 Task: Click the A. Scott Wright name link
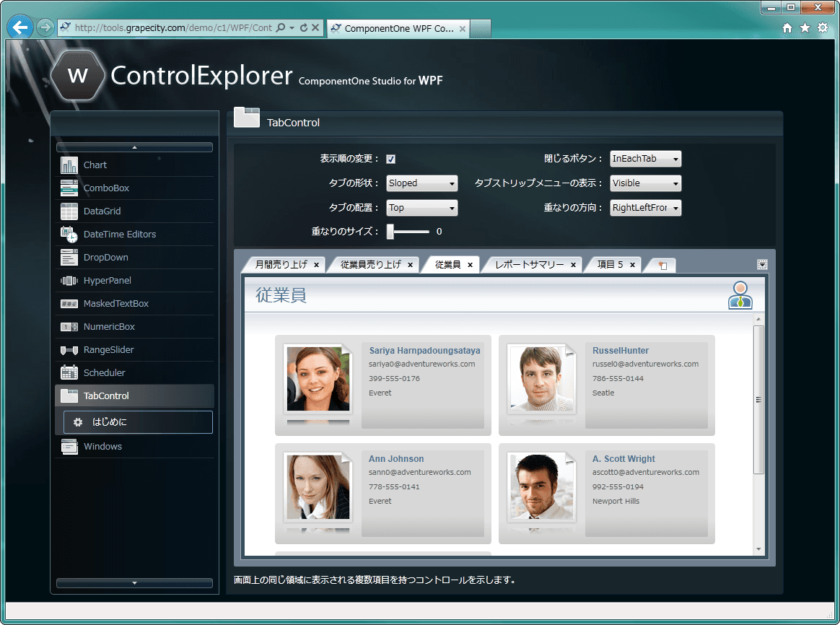(624, 459)
